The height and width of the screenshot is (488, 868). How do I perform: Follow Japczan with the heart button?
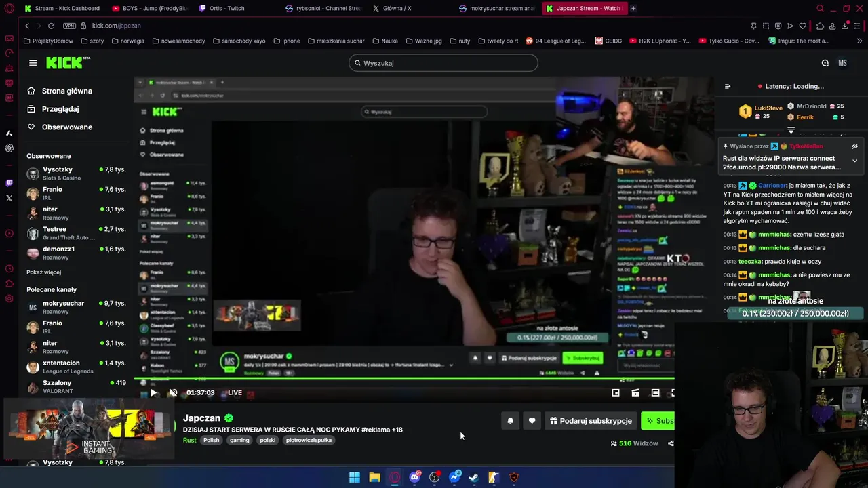[532, 421]
